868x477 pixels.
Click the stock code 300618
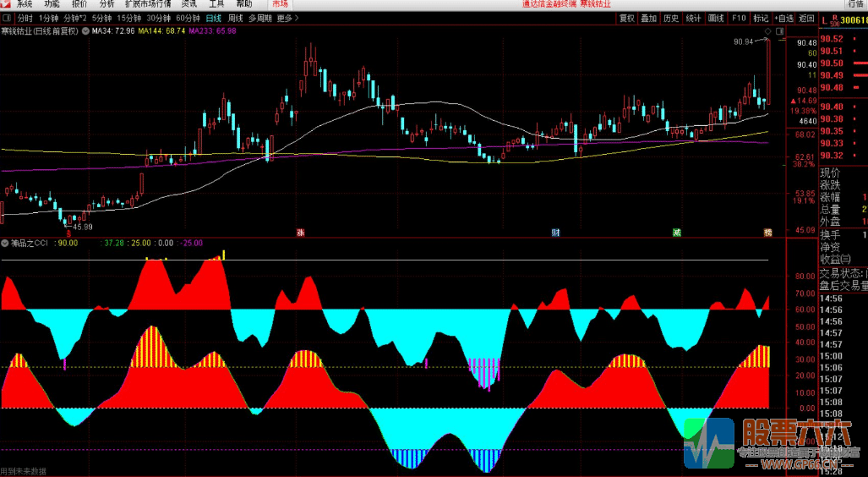tap(854, 21)
